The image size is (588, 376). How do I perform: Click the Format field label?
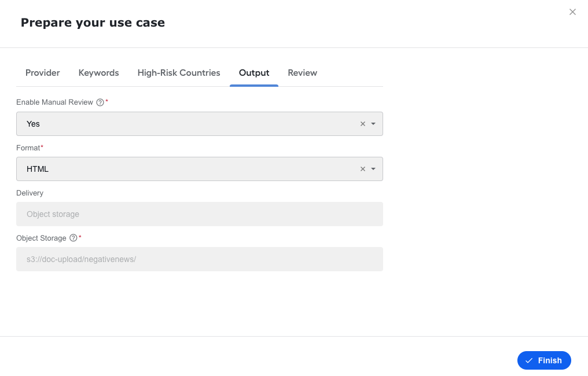click(x=28, y=148)
